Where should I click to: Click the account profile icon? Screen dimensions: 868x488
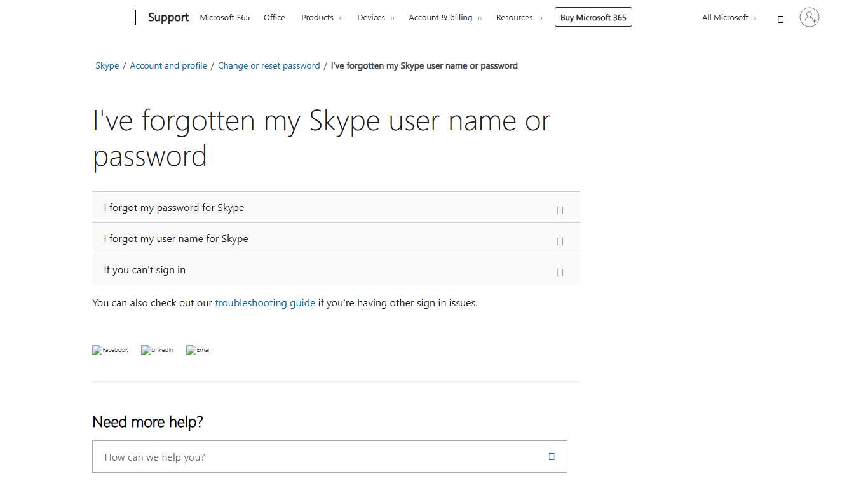(808, 17)
